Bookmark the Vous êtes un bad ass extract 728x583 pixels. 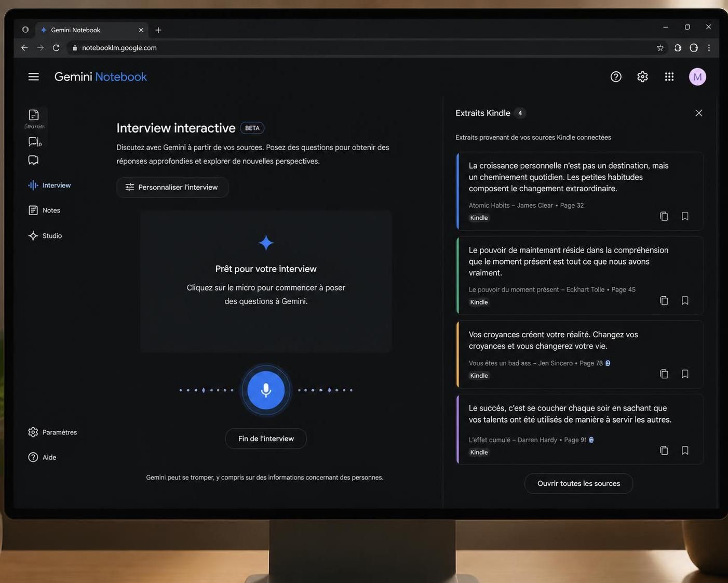[x=685, y=374]
